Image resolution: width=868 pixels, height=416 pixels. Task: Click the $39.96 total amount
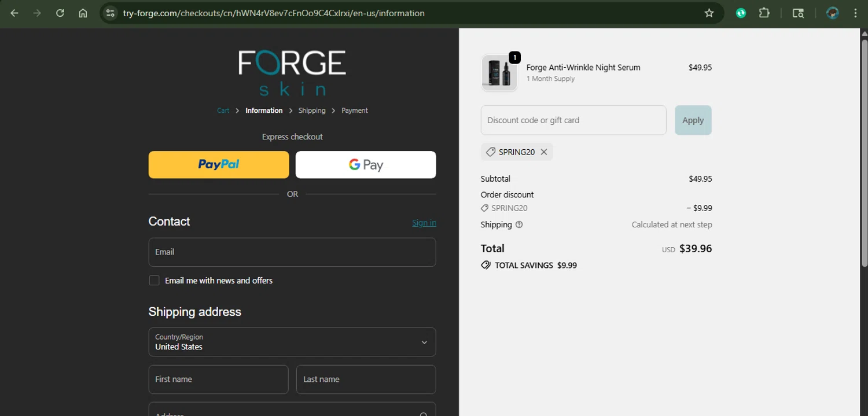696,249
